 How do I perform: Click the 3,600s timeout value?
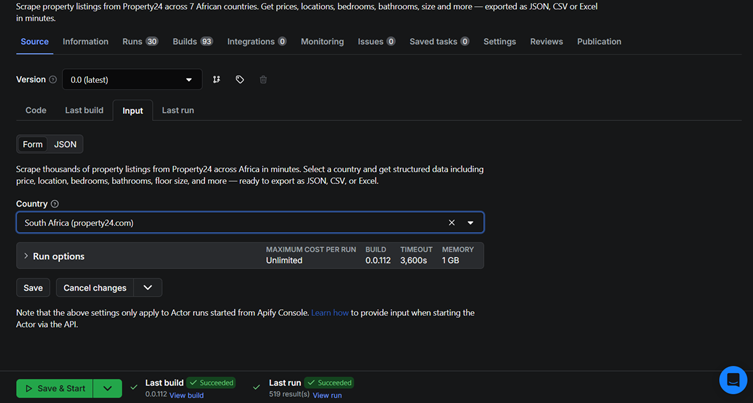coord(413,260)
